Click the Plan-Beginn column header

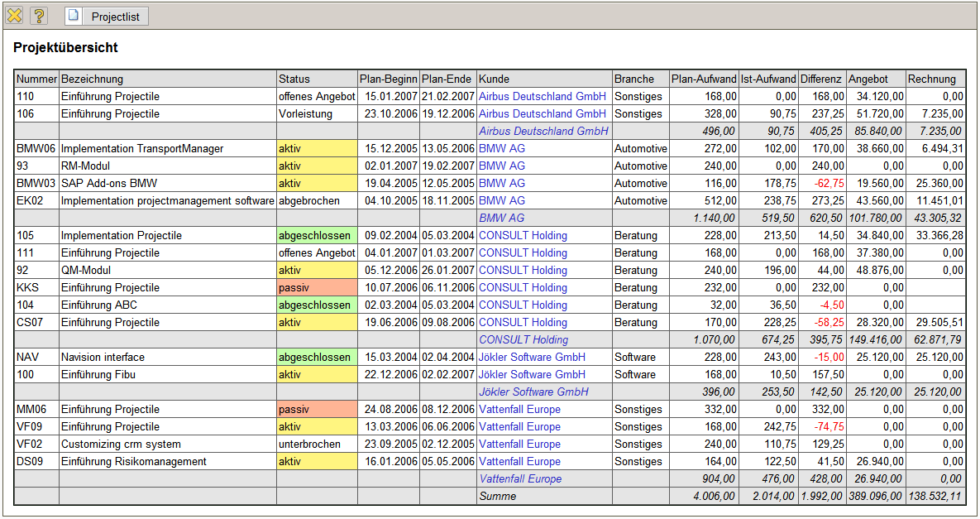coord(389,79)
